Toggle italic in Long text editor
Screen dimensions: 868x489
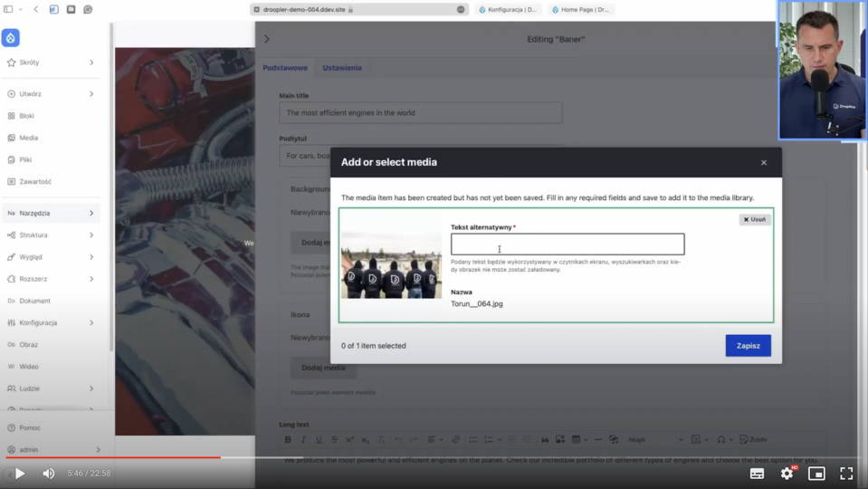(x=303, y=440)
